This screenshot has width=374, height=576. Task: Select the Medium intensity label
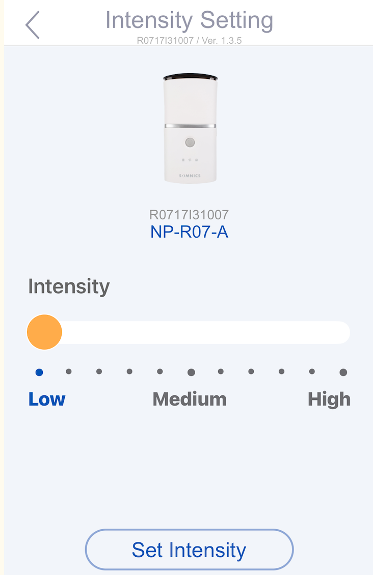click(190, 399)
